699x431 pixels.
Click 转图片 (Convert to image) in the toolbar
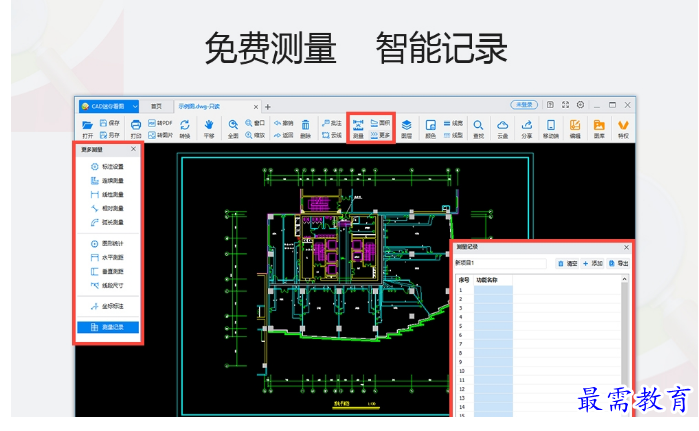(160, 135)
